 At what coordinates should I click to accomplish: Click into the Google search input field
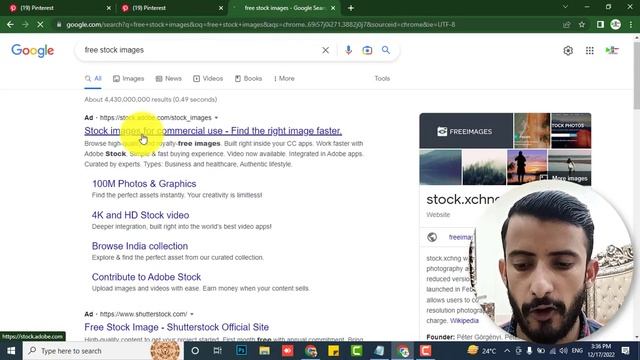coord(200,50)
